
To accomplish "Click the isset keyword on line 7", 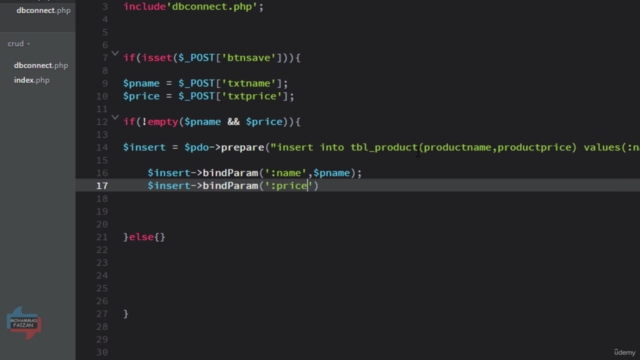I will [157, 58].
